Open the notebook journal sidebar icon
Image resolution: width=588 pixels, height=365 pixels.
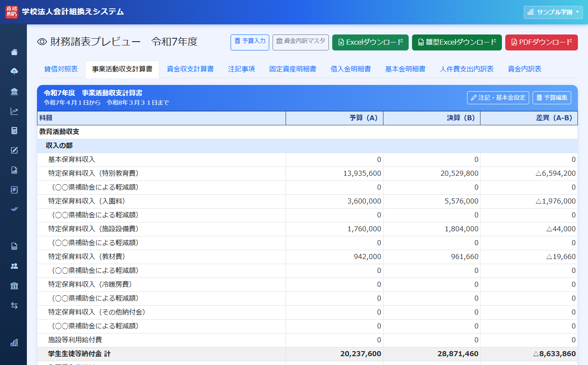pos(14,190)
